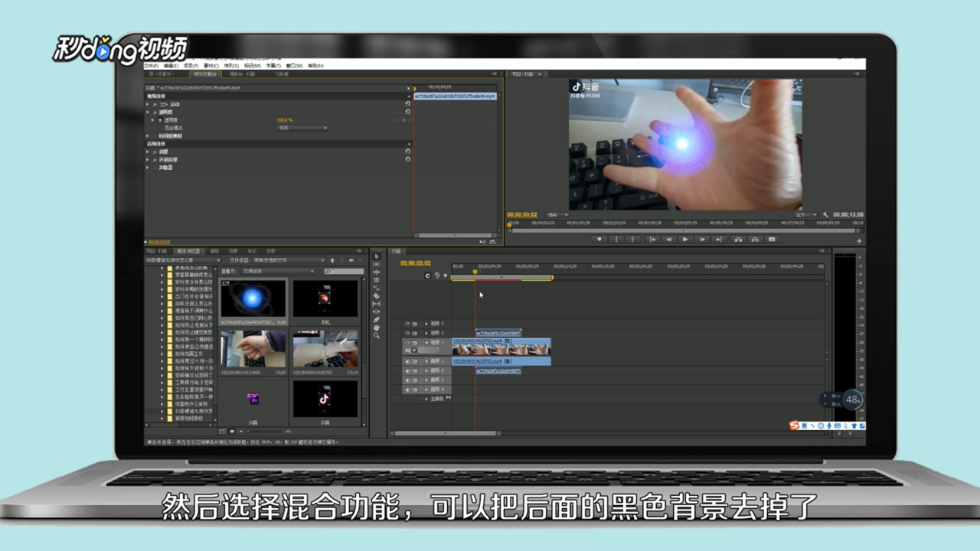Reset the 透明度 effect
The image size is (980, 551).
point(407,112)
